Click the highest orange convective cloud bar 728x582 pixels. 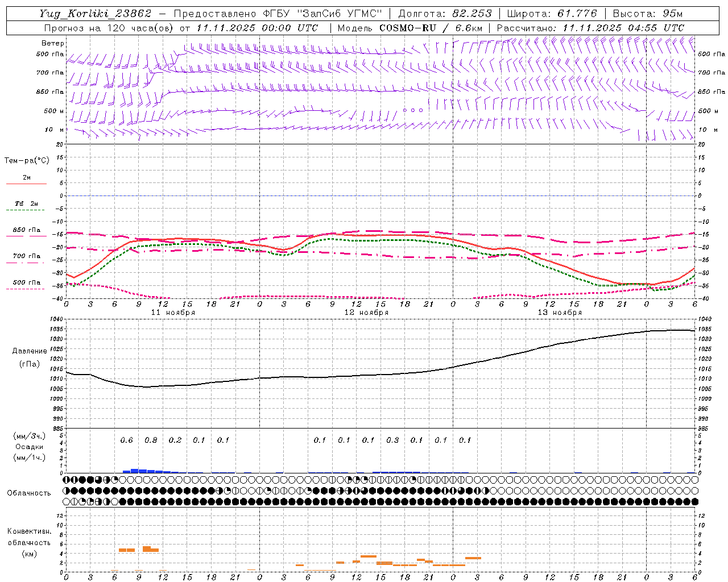[x=147, y=548]
